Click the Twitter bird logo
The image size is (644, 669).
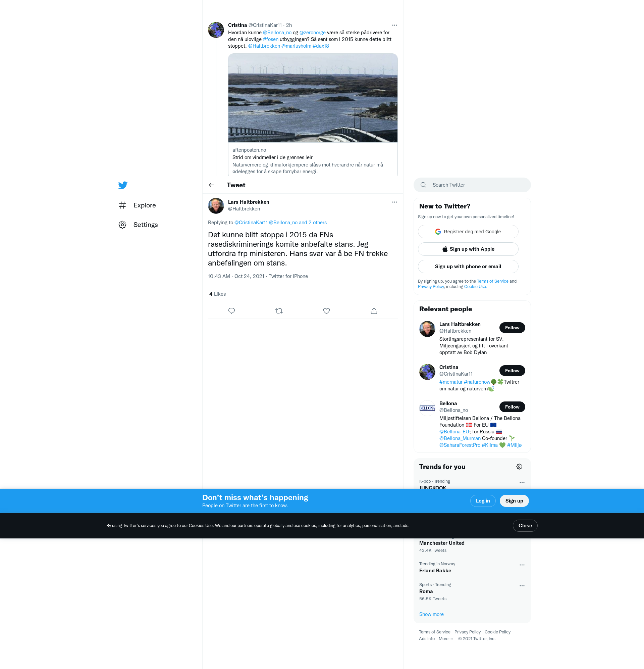click(123, 185)
